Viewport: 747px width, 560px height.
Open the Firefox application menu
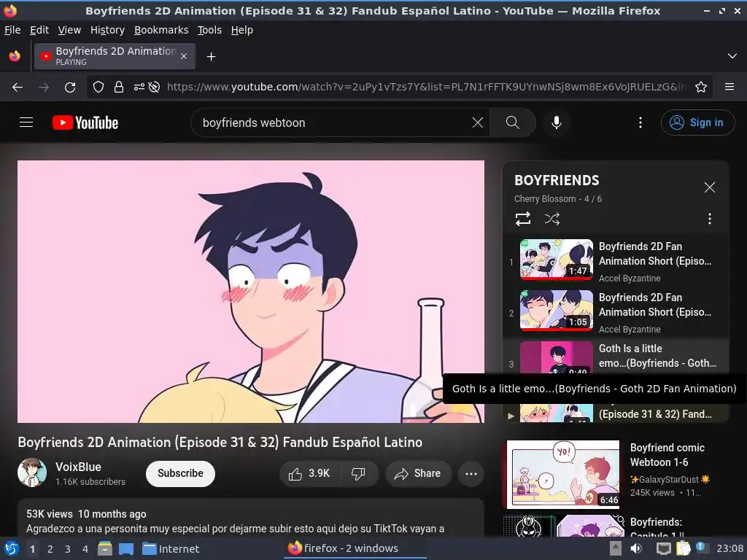point(729,87)
